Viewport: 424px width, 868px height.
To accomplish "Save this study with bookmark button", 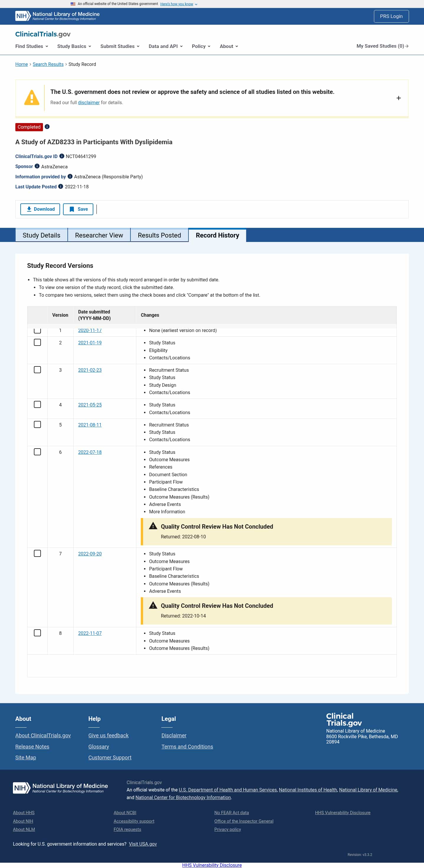I will coord(78,209).
